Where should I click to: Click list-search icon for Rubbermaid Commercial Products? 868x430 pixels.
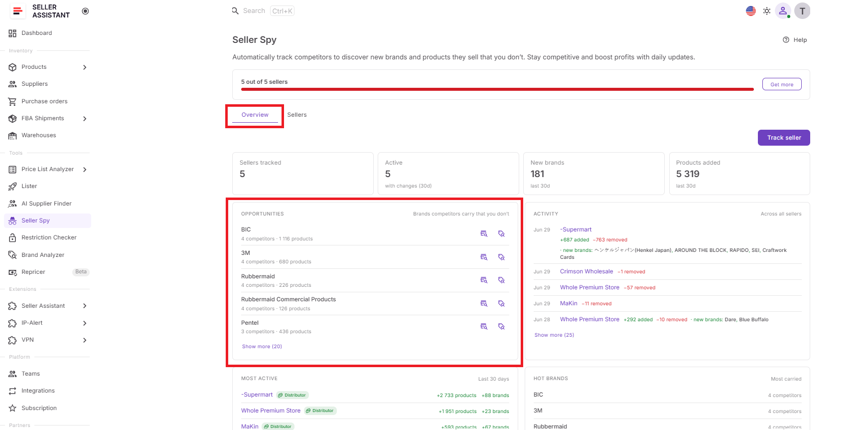pos(484,303)
